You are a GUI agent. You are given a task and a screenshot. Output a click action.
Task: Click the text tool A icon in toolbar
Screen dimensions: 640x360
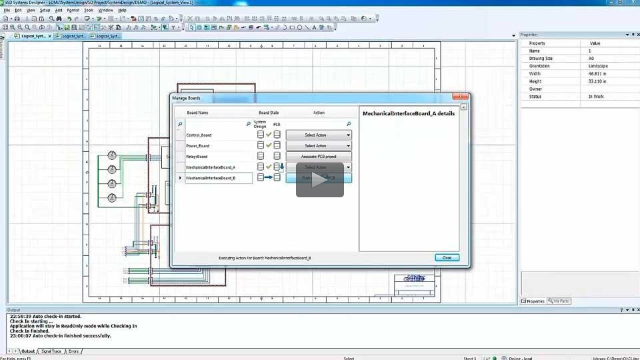[x=314, y=27]
